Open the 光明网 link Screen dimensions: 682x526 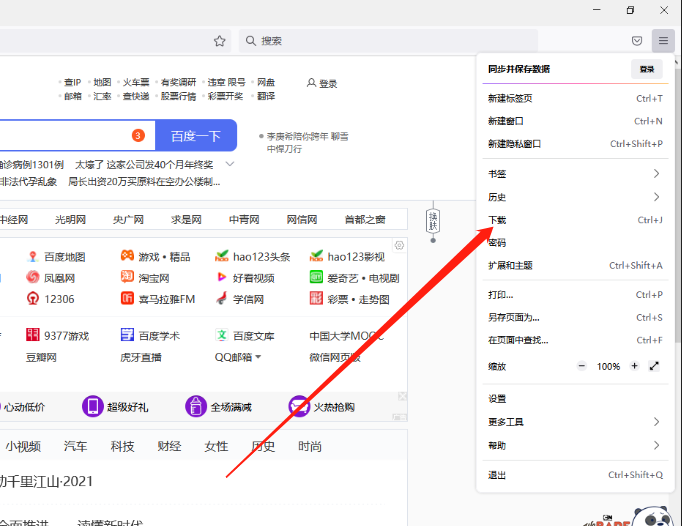pyautogui.click(x=70, y=220)
